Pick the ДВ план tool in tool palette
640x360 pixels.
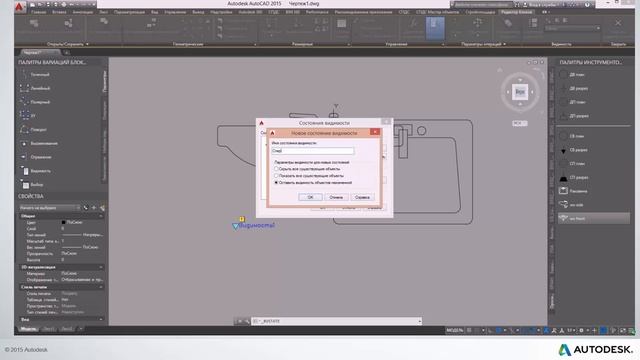click(573, 75)
